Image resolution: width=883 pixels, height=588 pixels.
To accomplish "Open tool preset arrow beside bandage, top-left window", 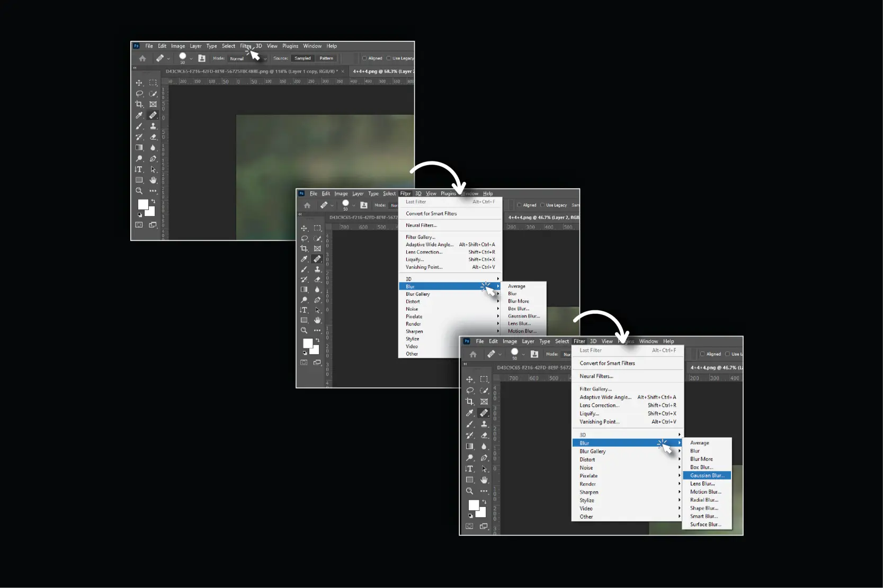I will click(168, 59).
